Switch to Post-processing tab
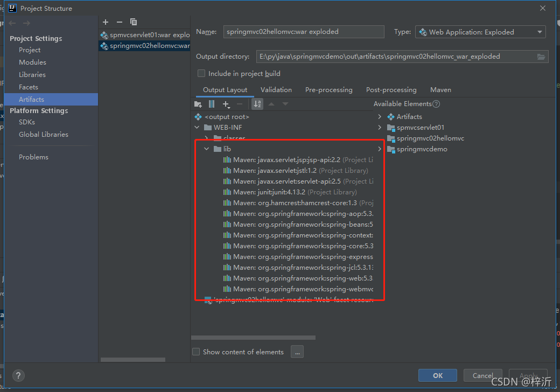The width and height of the screenshot is (560, 392). tap(391, 90)
